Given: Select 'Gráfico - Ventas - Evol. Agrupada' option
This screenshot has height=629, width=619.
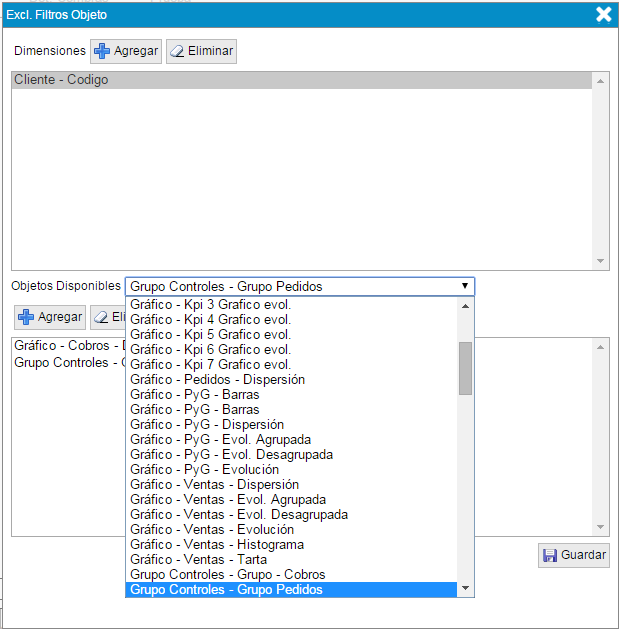Looking at the screenshot, I should (x=228, y=500).
